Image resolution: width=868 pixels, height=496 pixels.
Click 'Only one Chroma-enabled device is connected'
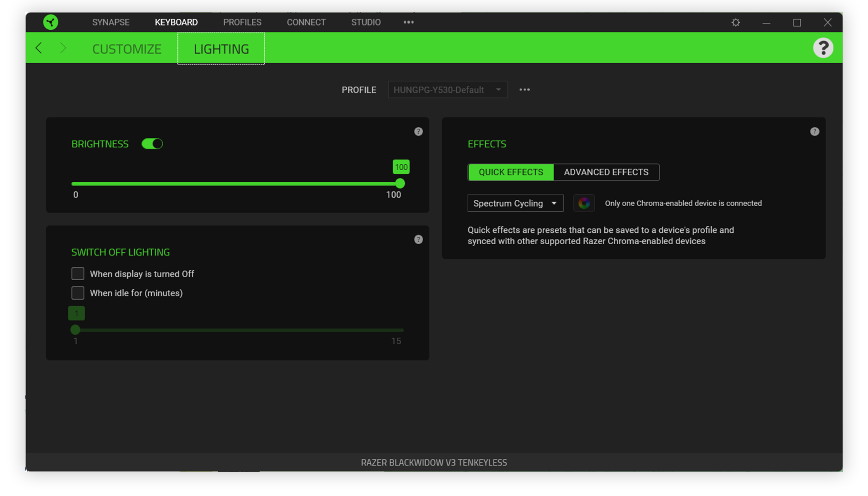click(x=683, y=203)
